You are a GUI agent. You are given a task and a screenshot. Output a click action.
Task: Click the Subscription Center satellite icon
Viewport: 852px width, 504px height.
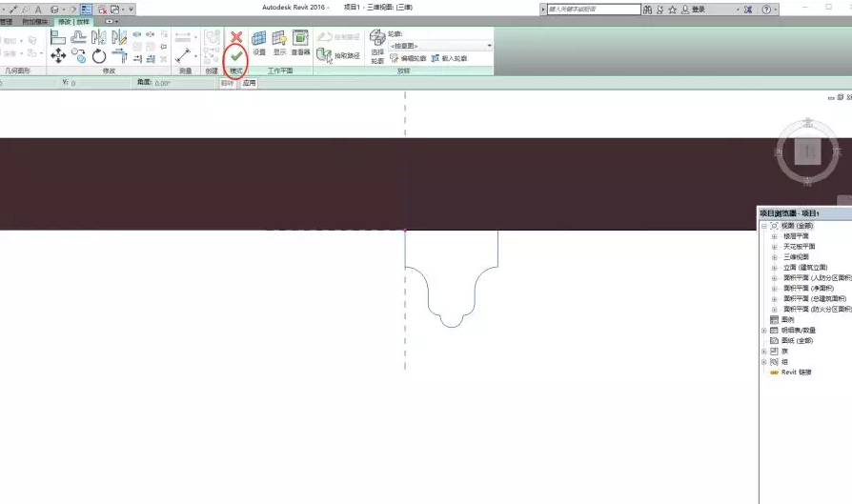coord(660,10)
